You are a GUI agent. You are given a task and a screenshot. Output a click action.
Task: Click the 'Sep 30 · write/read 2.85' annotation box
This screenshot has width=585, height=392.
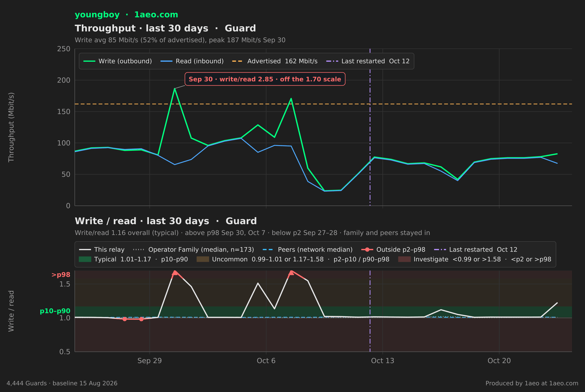265,79
